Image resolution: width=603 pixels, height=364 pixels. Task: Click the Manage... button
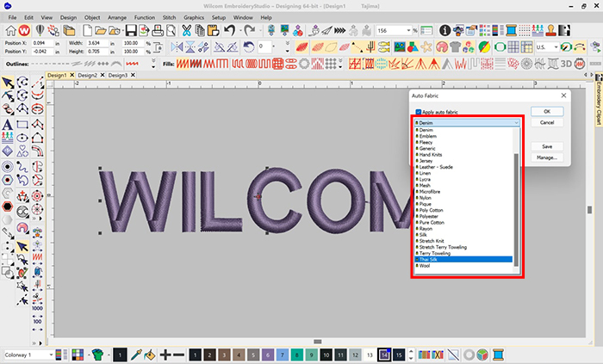point(547,157)
